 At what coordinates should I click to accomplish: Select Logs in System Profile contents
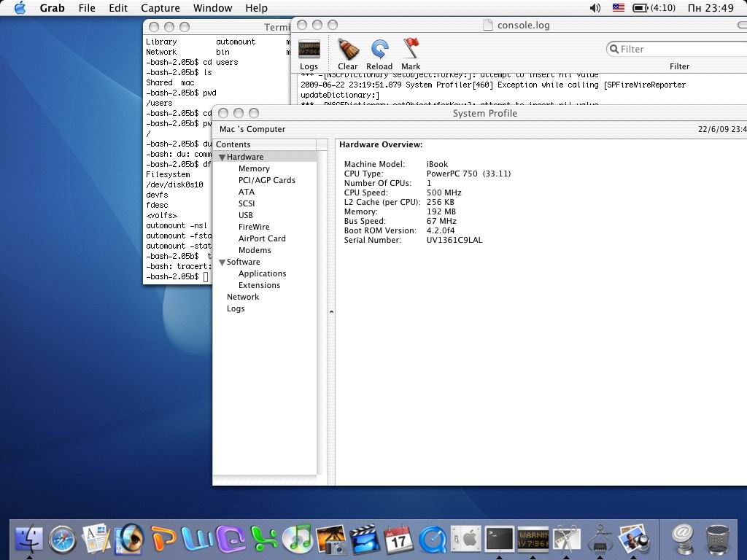pyautogui.click(x=236, y=308)
